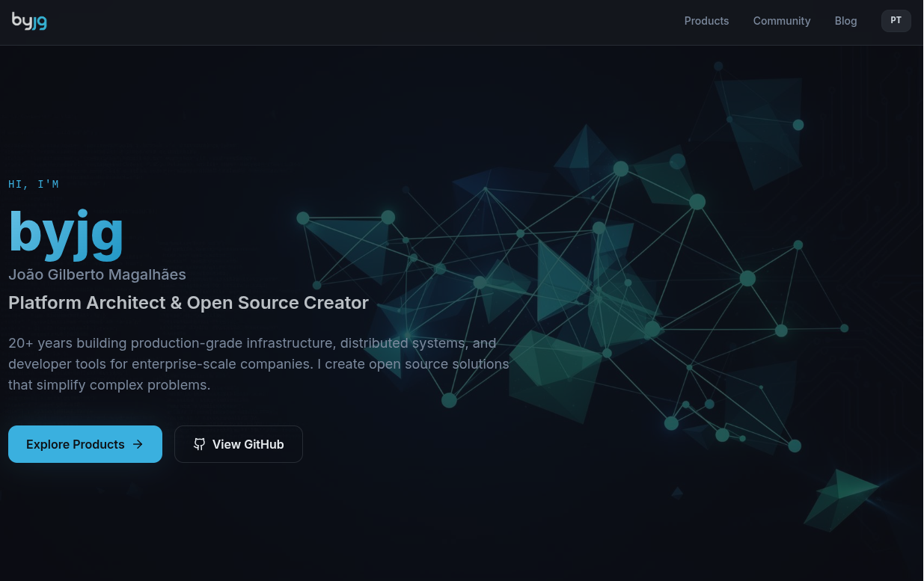This screenshot has height=581, width=924.
Task: Click the right arrow icon in Explore Products
Action: (138, 444)
